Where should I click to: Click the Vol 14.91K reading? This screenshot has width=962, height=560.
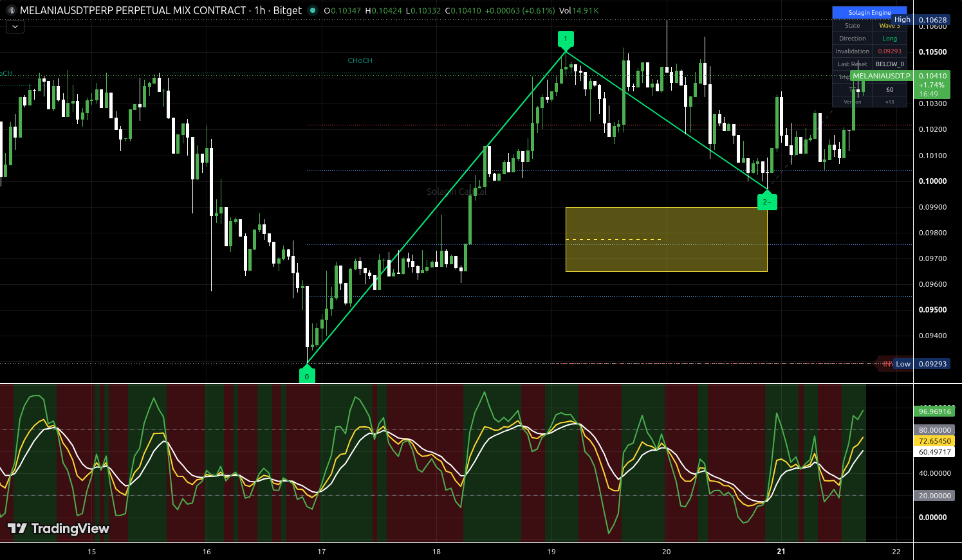[579, 11]
